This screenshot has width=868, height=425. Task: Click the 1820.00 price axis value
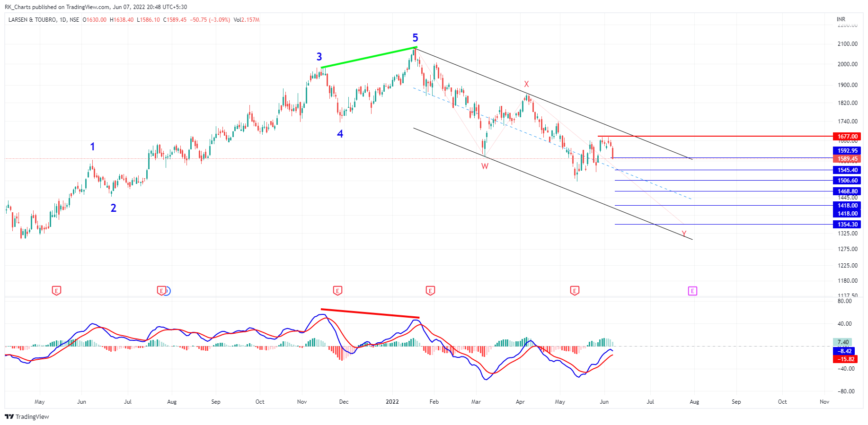coord(848,103)
